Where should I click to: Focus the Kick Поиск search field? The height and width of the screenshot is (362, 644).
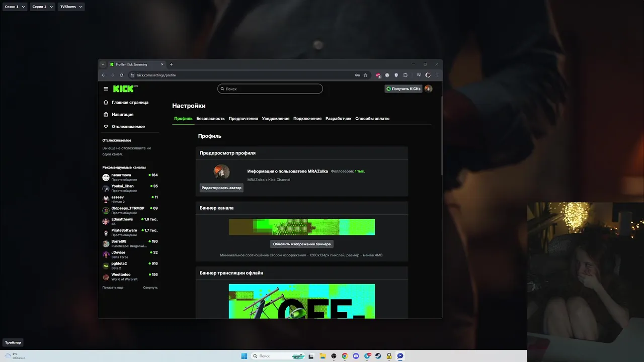pyautogui.click(x=270, y=89)
